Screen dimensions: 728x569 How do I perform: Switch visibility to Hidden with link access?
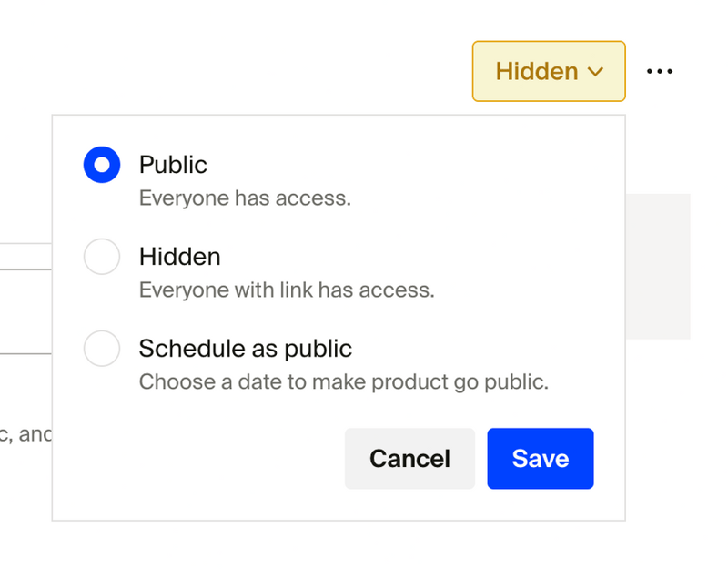102,257
